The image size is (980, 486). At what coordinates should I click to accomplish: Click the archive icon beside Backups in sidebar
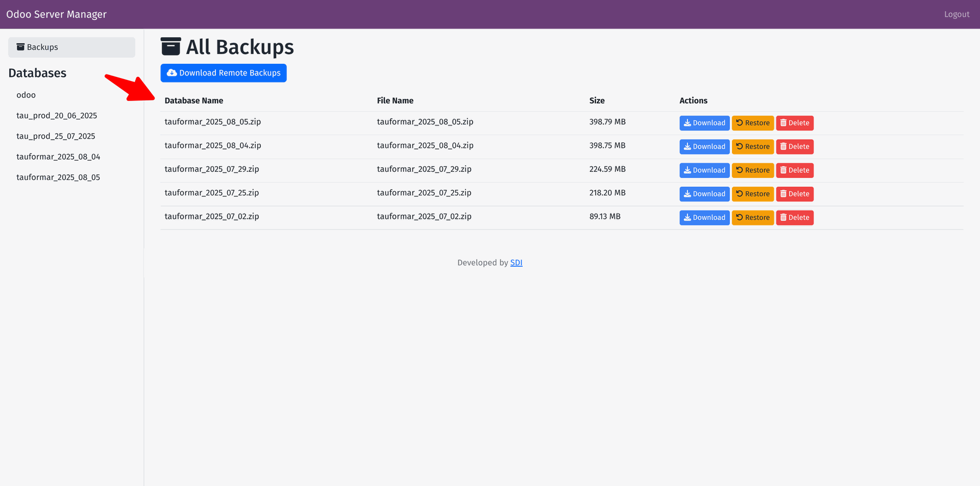pos(20,47)
